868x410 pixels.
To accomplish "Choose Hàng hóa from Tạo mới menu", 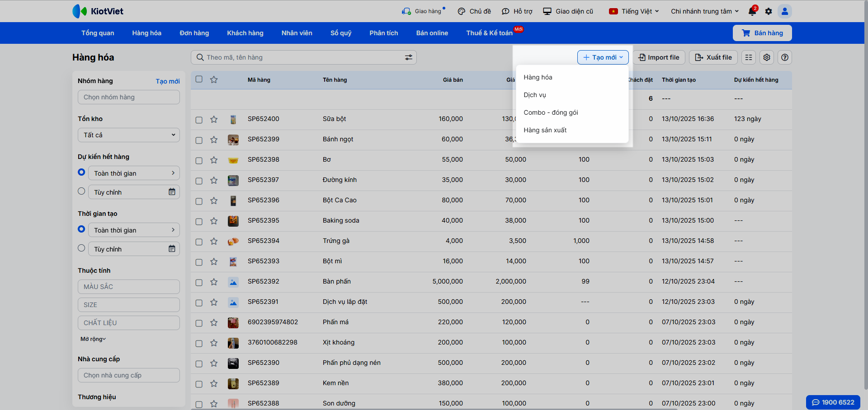I will (x=572, y=77).
